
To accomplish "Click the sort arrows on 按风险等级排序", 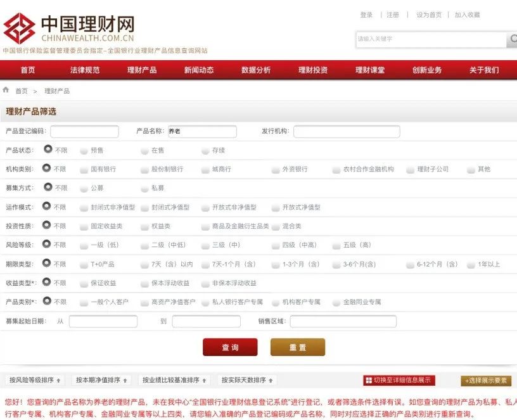I will point(58,379).
